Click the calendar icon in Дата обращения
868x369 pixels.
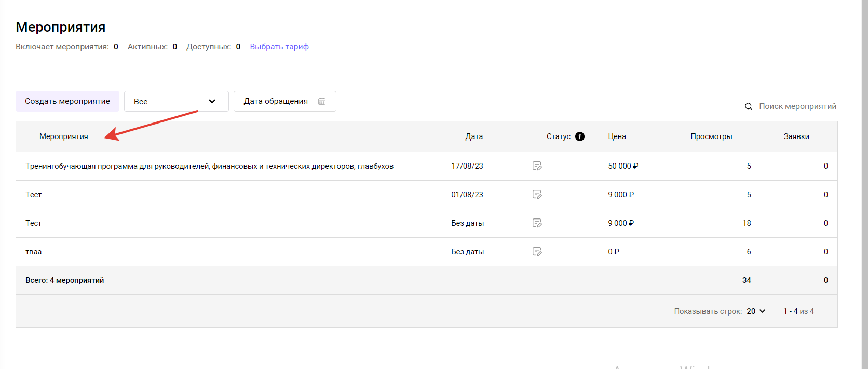[322, 101]
